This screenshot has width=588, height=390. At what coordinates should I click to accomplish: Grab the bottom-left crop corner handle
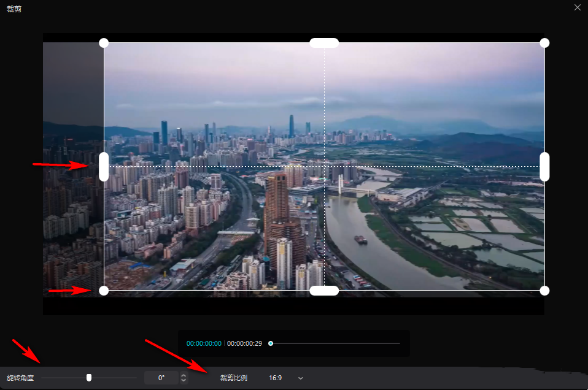pos(104,290)
